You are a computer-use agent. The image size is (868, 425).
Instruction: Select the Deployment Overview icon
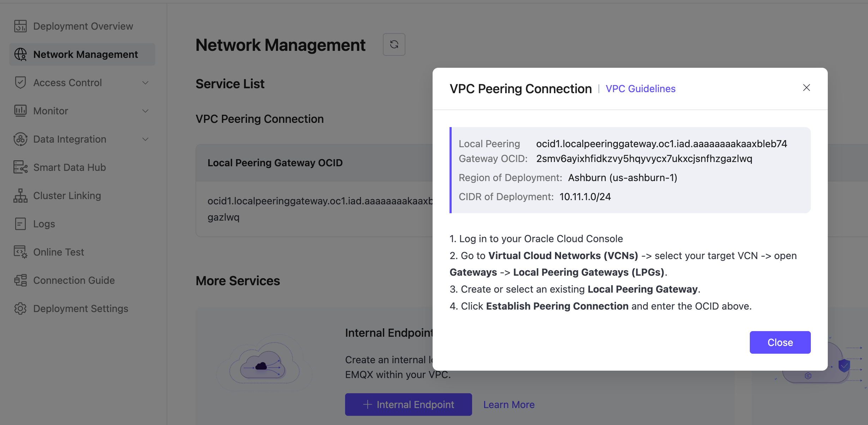(x=20, y=26)
